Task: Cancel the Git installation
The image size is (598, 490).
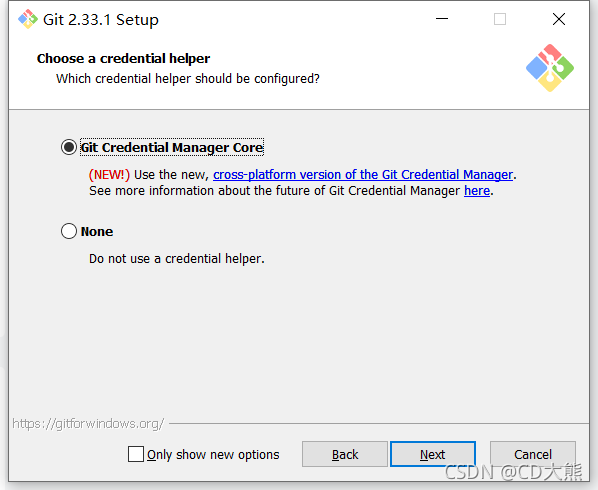Action: (x=533, y=454)
